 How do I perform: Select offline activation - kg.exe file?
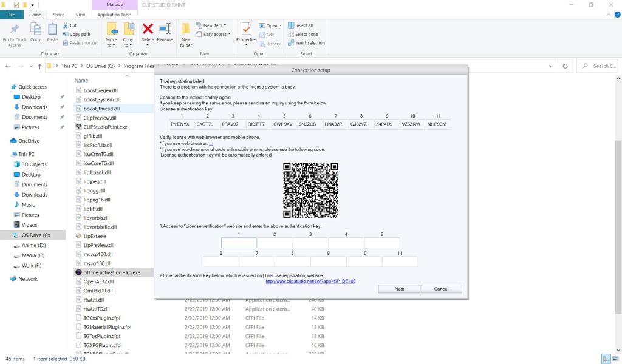(112, 272)
